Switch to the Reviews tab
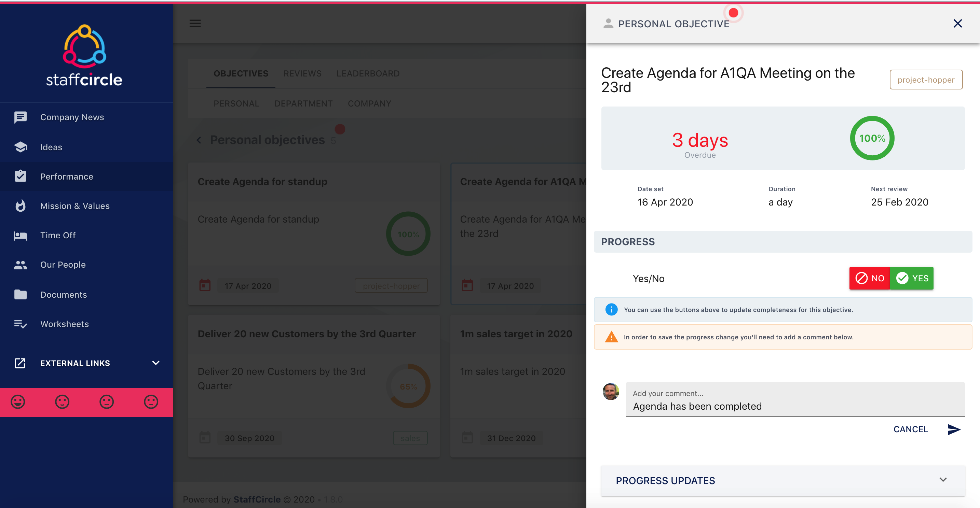Image resolution: width=980 pixels, height=508 pixels. pyautogui.click(x=302, y=74)
